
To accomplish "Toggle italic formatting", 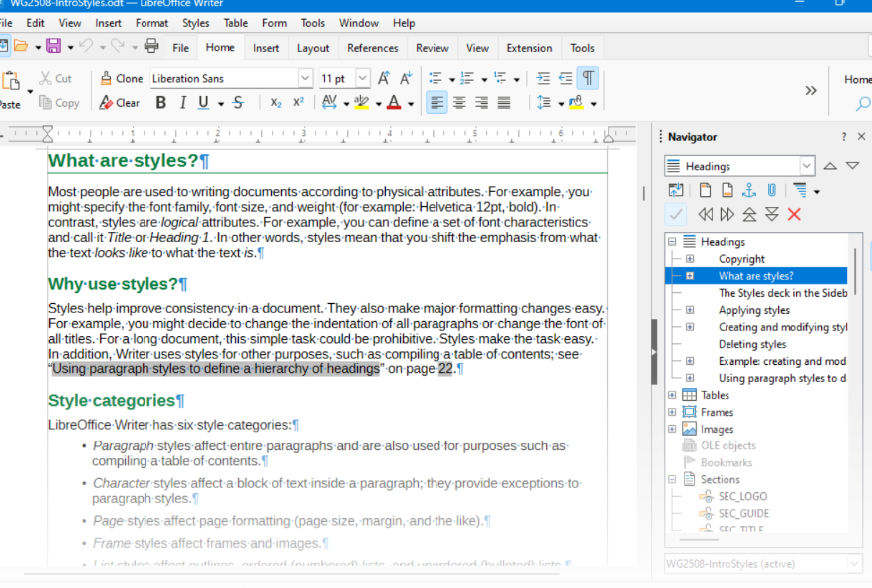I will (x=182, y=103).
